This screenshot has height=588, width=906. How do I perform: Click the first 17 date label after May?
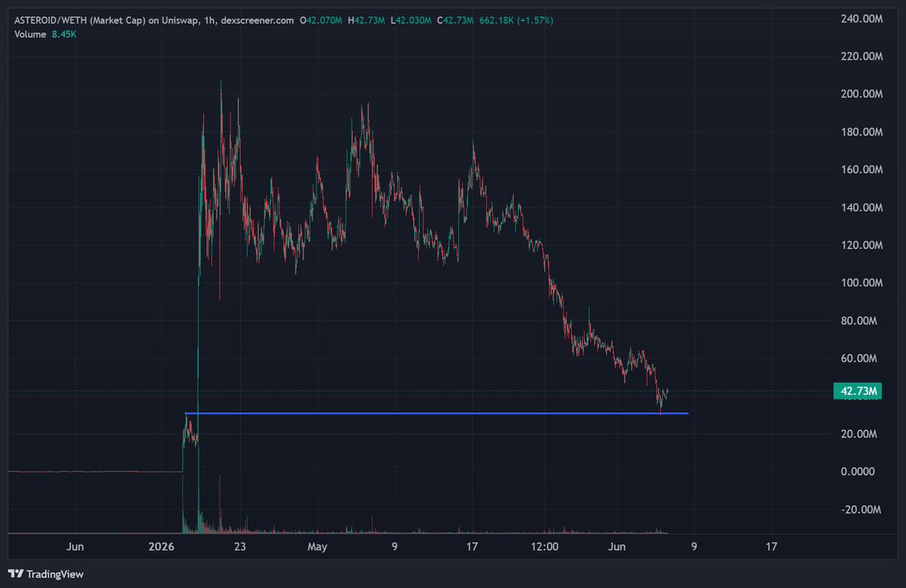click(x=473, y=546)
